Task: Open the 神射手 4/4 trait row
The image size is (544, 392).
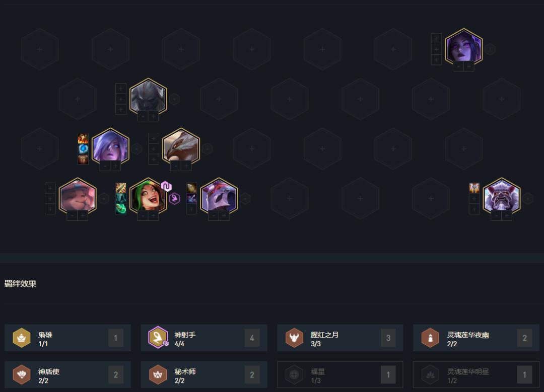Action: [204, 338]
